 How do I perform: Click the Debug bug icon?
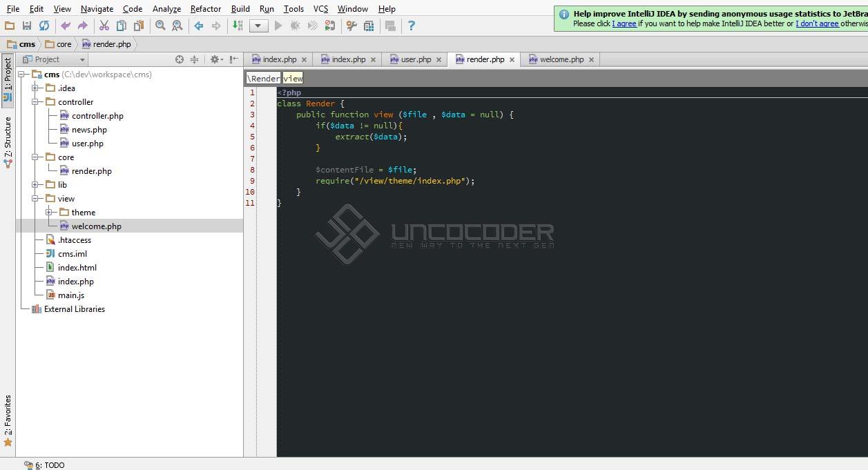[x=296, y=26]
